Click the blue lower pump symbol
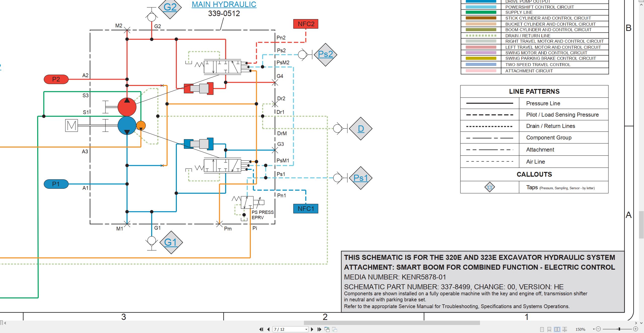Image resolution: width=644 pixels, height=333 pixels. tap(127, 125)
